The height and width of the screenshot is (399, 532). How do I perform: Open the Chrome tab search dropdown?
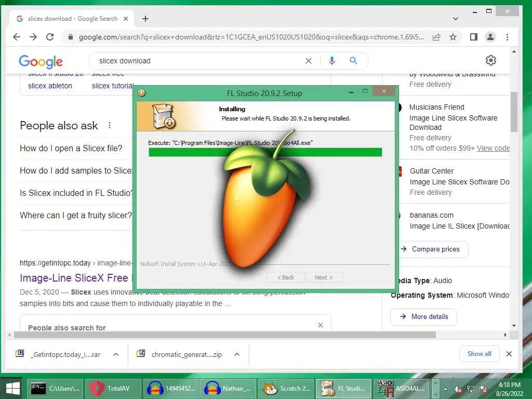click(455, 19)
